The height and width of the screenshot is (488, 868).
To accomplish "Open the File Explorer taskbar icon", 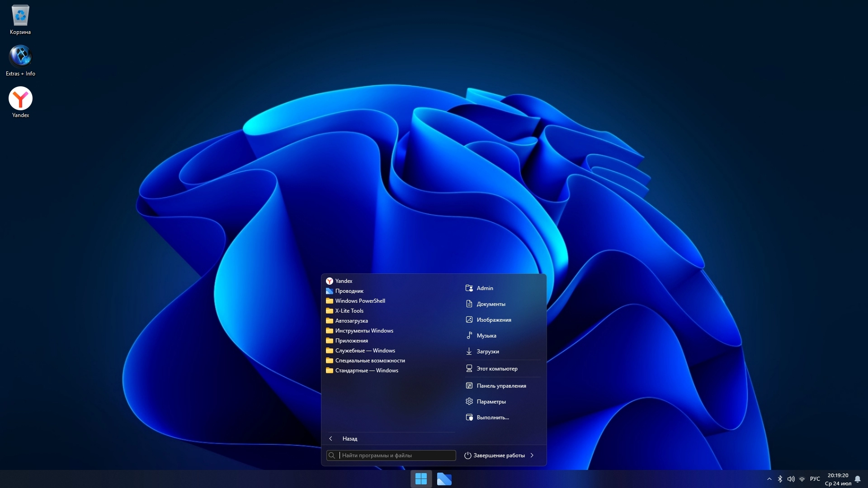I will click(x=444, y=479).
